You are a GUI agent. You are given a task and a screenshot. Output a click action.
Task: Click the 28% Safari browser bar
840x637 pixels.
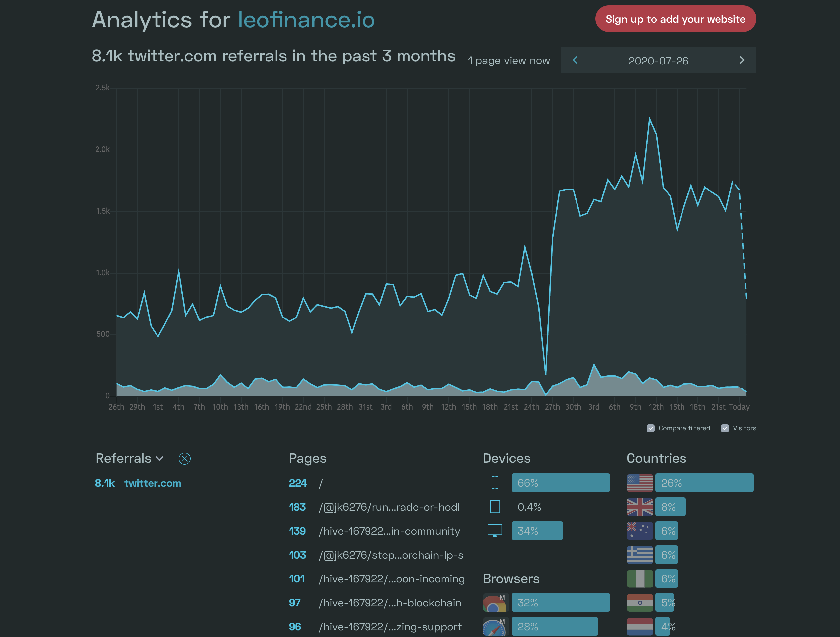pos(555,626)
